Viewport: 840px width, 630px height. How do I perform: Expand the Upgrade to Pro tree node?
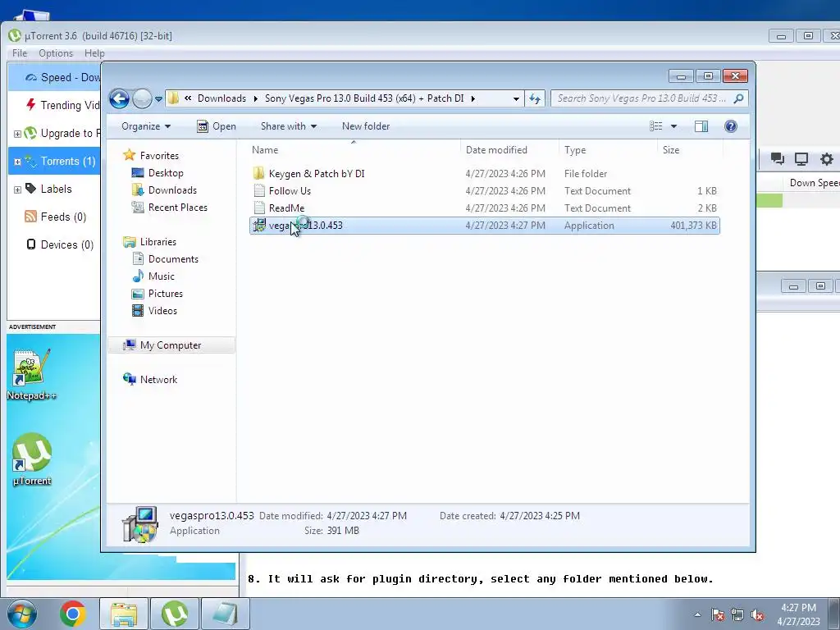click(17, 134)
